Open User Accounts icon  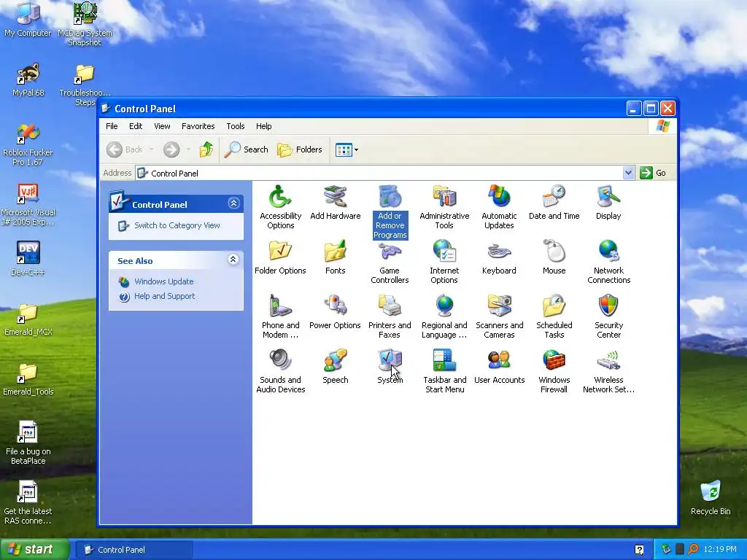click(499, 367)
